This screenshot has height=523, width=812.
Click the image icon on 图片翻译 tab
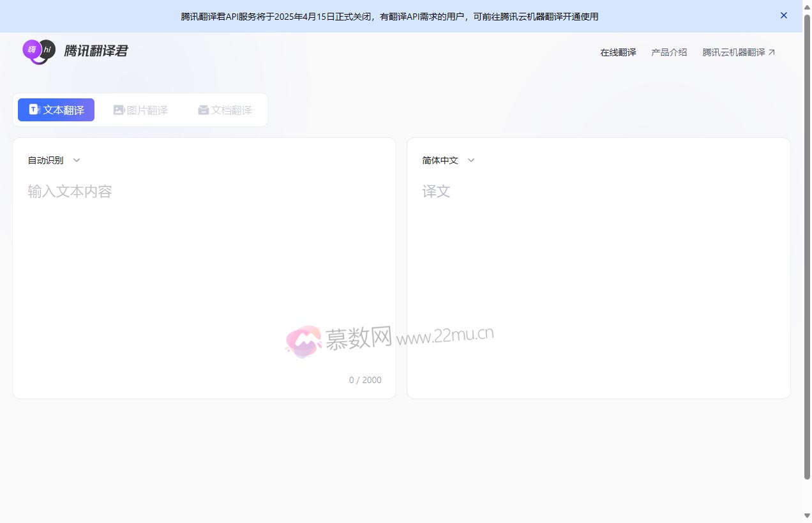tap(119, 109)
